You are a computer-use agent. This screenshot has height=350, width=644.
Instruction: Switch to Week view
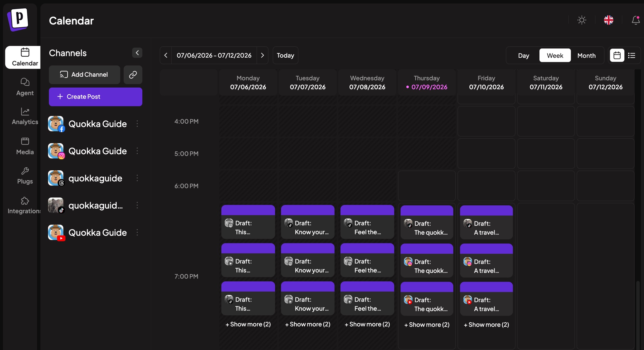point(555,55)
